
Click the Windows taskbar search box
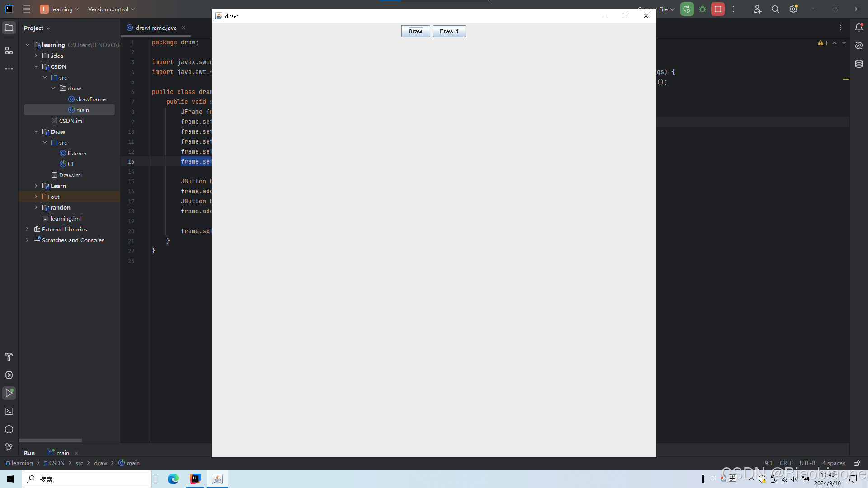(x=87, y=479)
